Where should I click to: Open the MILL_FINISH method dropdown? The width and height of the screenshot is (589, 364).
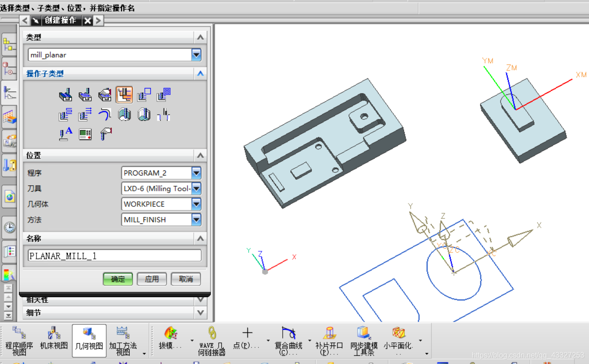coord(196,220)
